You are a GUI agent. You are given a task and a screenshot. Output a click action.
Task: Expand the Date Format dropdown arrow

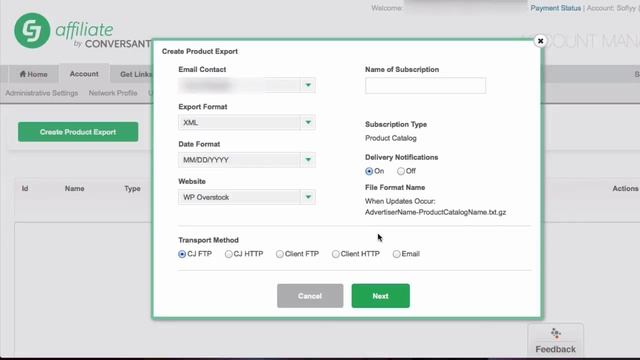tap(308, 160)
